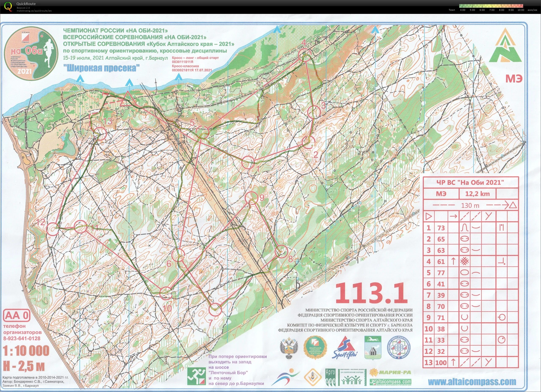The image size is (541, 392).
Task: Click the 'AA 0' box label
Action: (17, 316)
